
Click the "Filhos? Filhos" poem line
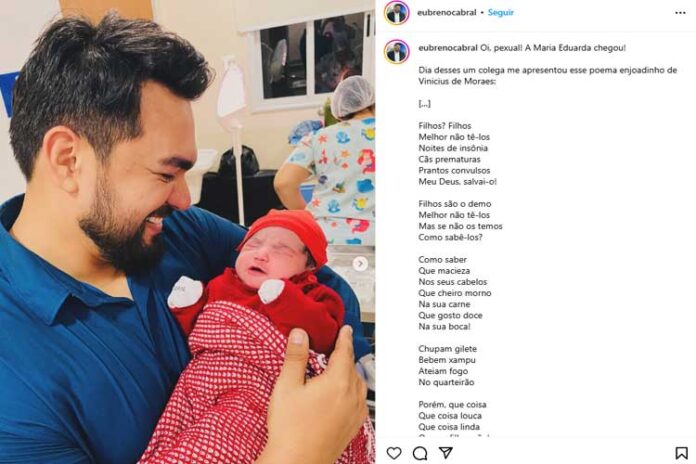pos(445,126)
